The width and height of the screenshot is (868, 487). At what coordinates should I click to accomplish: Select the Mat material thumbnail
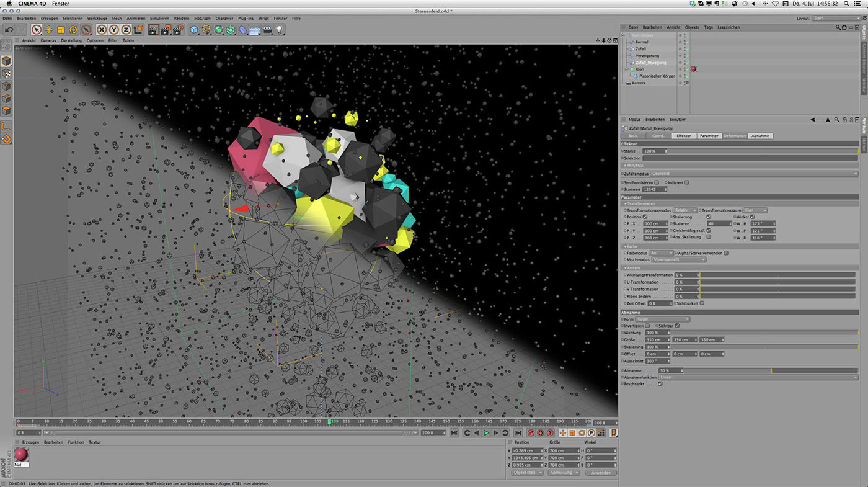pos(22,455)
